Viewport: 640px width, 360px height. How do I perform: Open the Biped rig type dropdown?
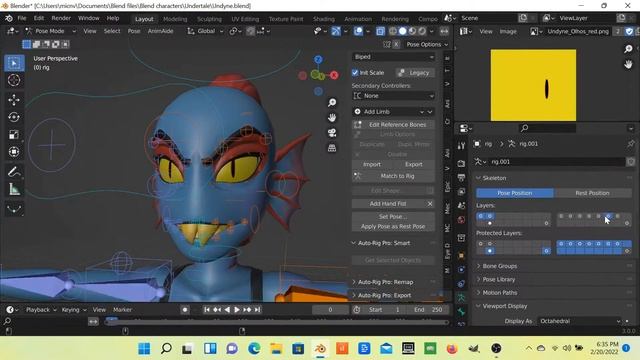pyautogui.click(x=393, y=57)
